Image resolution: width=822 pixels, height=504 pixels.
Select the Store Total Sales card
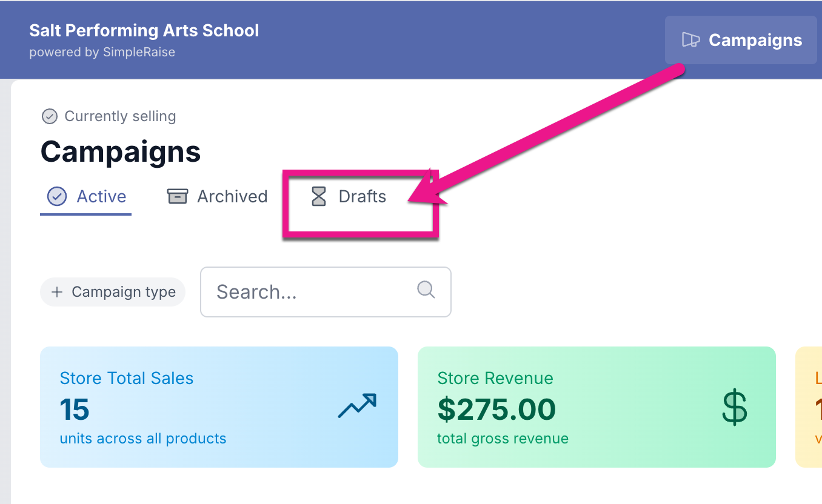(219, 406)
